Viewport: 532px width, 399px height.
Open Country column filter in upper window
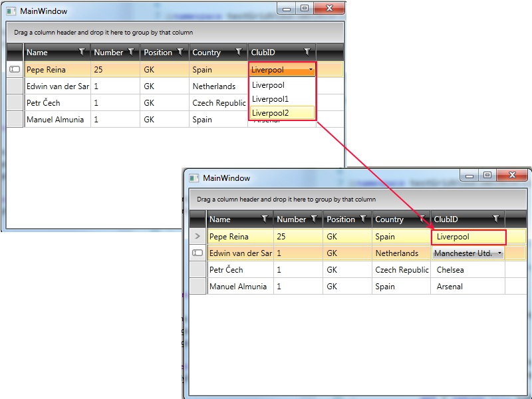(x=239, y=52)
